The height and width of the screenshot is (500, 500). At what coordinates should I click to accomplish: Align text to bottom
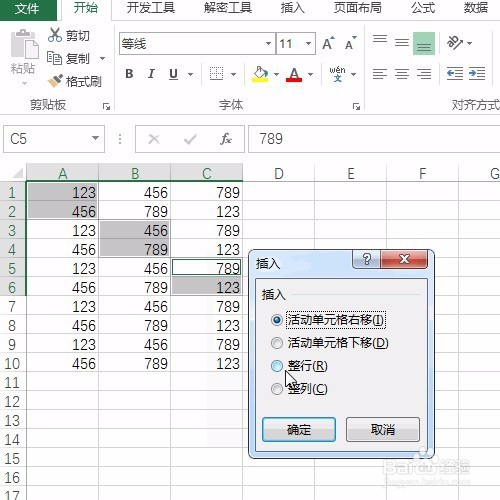[424, 43]
